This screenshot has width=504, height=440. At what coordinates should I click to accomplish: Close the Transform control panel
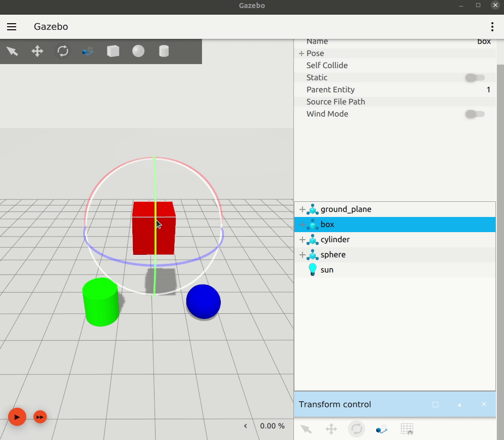coord(484,404)
